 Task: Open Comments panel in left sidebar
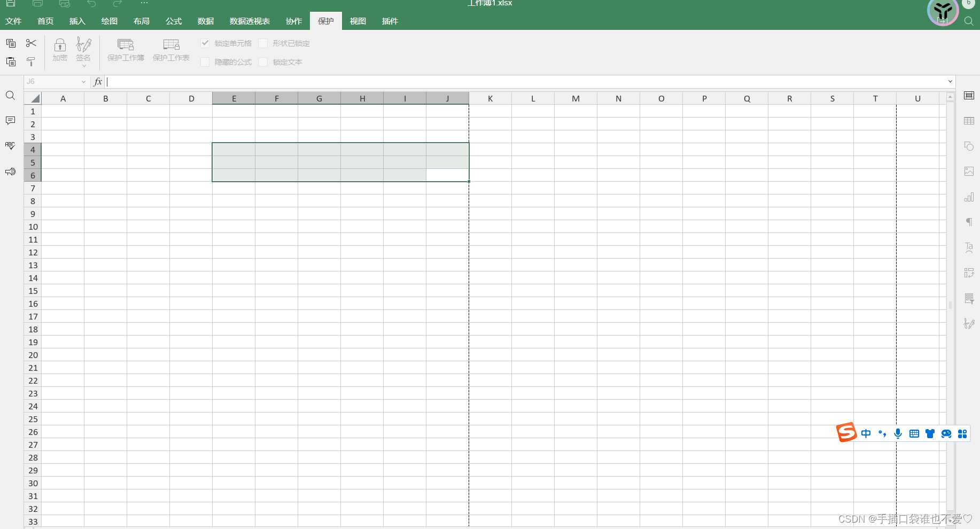tap(10, 121)
